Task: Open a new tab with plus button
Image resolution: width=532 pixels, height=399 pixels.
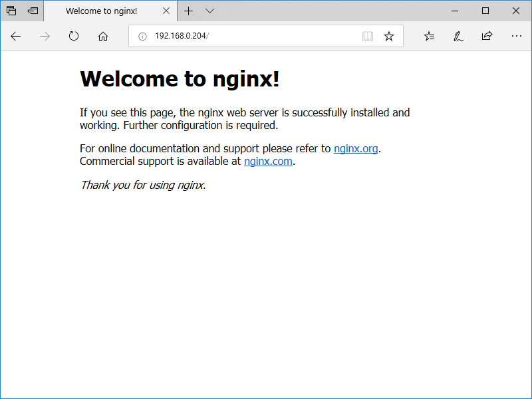Action: point(189,11)
